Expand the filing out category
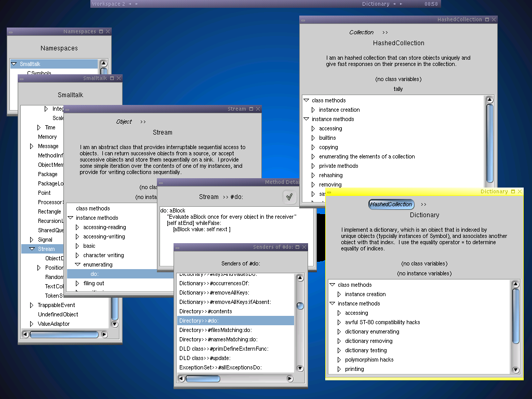The height and width of the screenshot is (399, 532). click(x=77, y=283)
